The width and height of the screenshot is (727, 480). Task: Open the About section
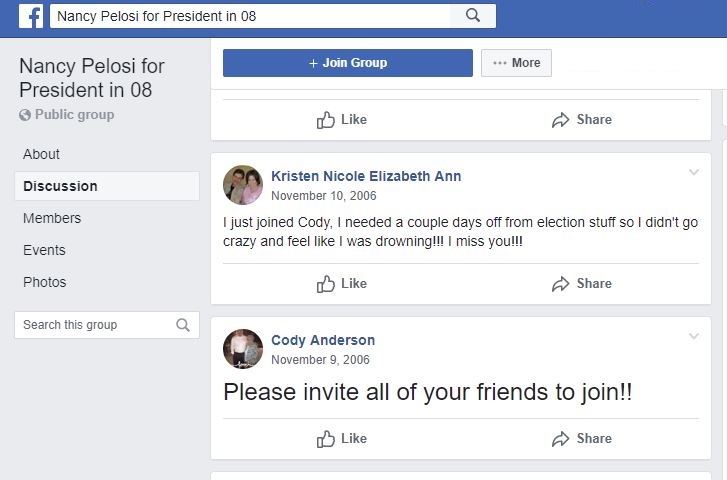41,154
